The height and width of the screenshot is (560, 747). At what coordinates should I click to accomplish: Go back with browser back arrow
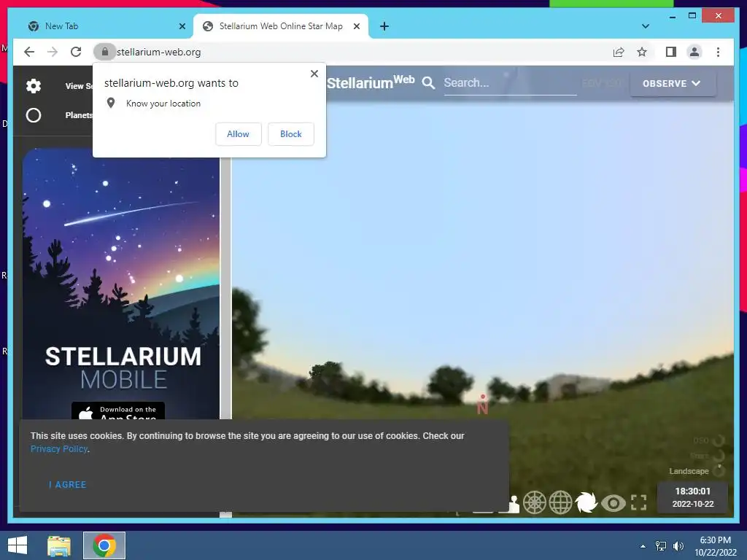pos(29,52)
